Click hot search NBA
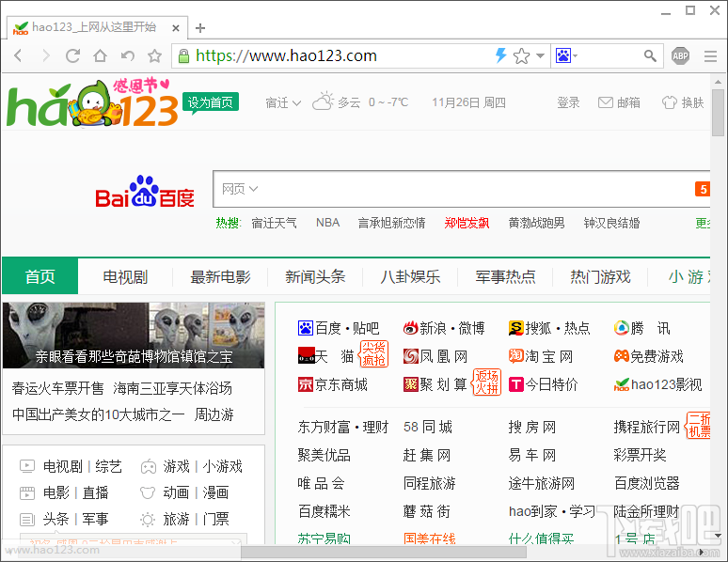 [x=327, y=223]
